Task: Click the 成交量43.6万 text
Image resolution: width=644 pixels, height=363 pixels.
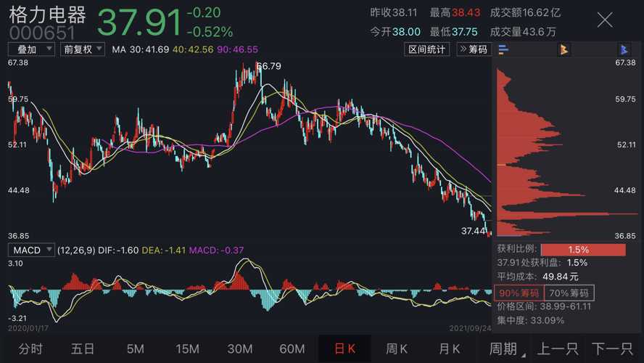Action: click(523, 32)
